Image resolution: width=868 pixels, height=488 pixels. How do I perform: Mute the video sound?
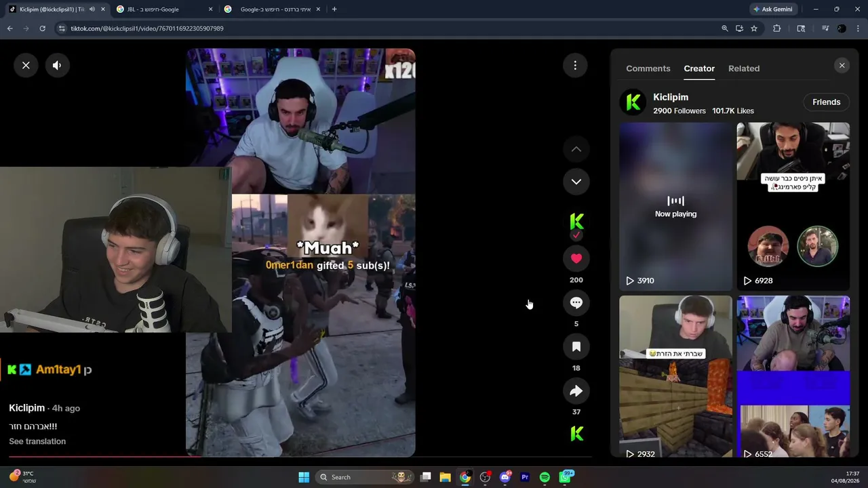(57, 65)
